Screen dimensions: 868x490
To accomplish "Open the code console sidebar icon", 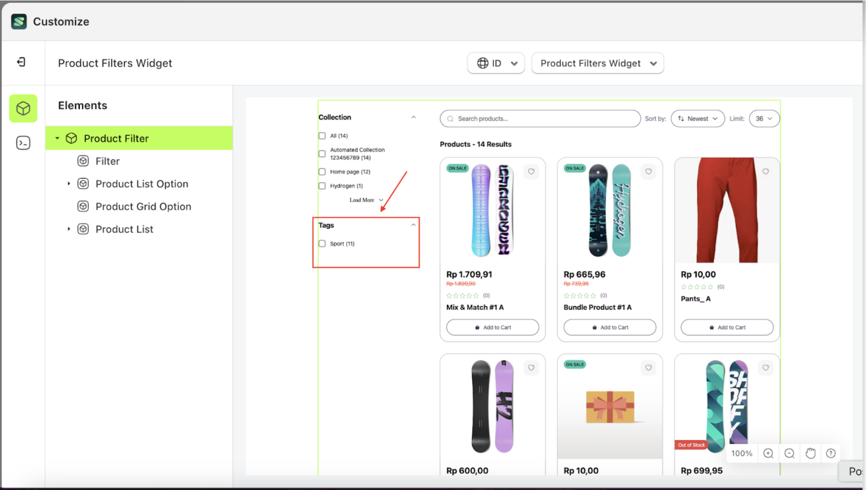I will 23,143.
